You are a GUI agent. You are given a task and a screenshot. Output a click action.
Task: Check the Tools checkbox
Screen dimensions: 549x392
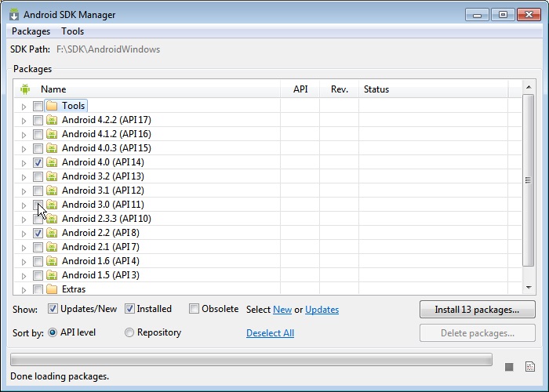(38, 106)
